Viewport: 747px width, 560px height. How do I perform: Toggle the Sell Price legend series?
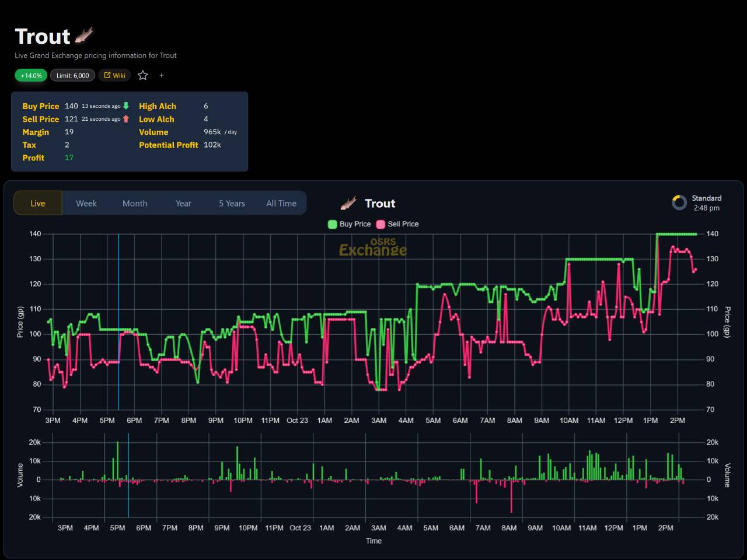pos(397,224)
